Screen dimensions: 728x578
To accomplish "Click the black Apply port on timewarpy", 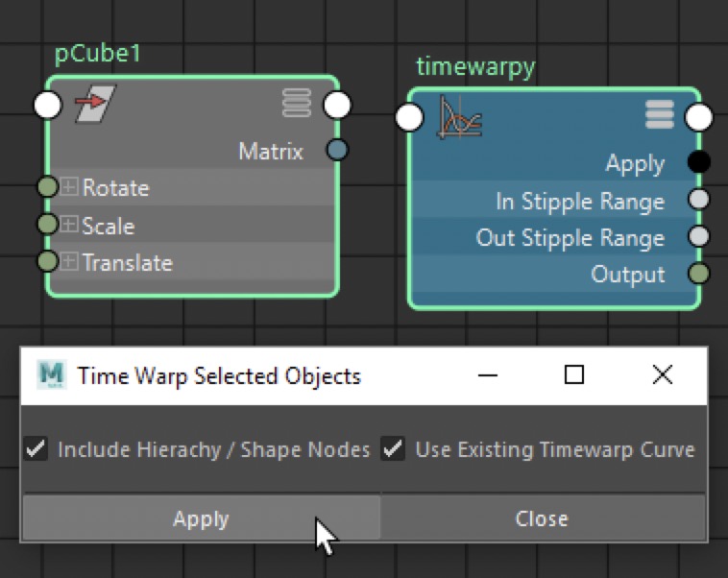I will tap(699, 162).
